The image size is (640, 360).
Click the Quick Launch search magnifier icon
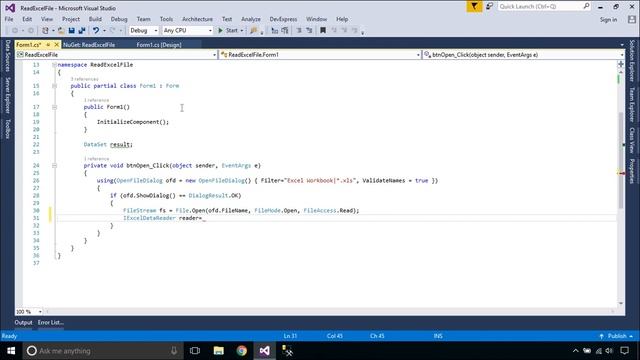click(x=586, y=6)
